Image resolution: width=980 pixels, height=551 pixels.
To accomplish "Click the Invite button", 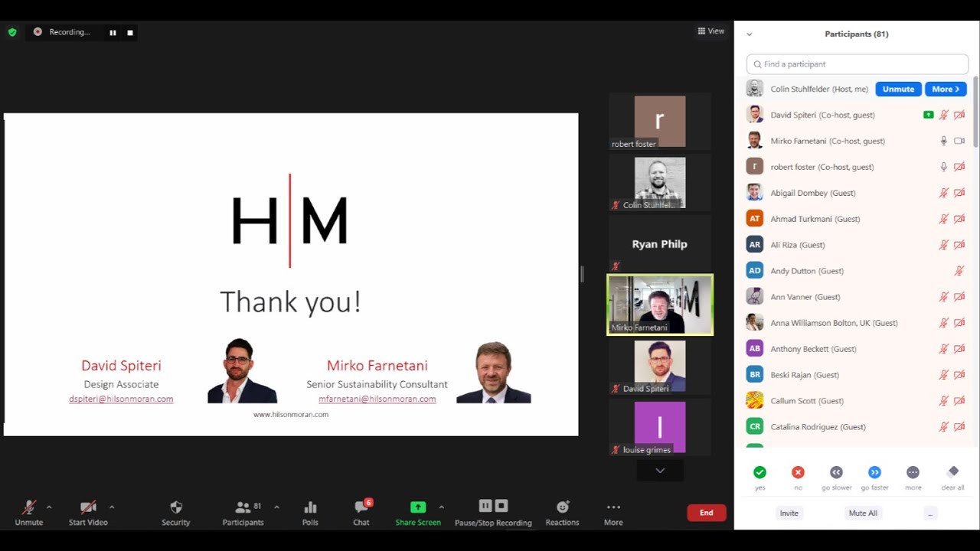I will (x=789, y=513).
